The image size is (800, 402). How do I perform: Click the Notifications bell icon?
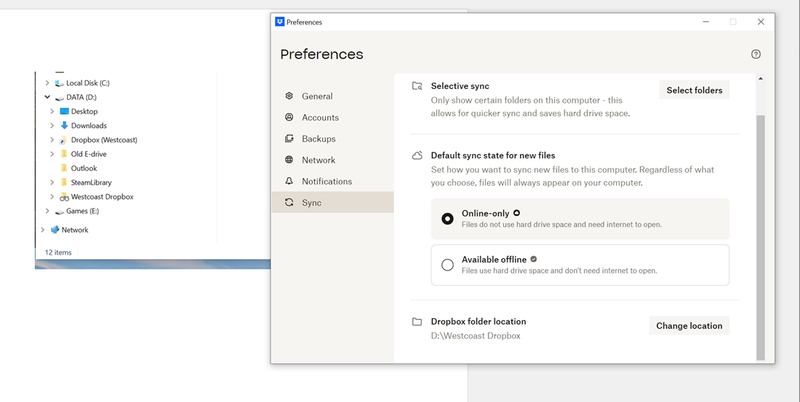pyautogui.click(x=289, y=181)
